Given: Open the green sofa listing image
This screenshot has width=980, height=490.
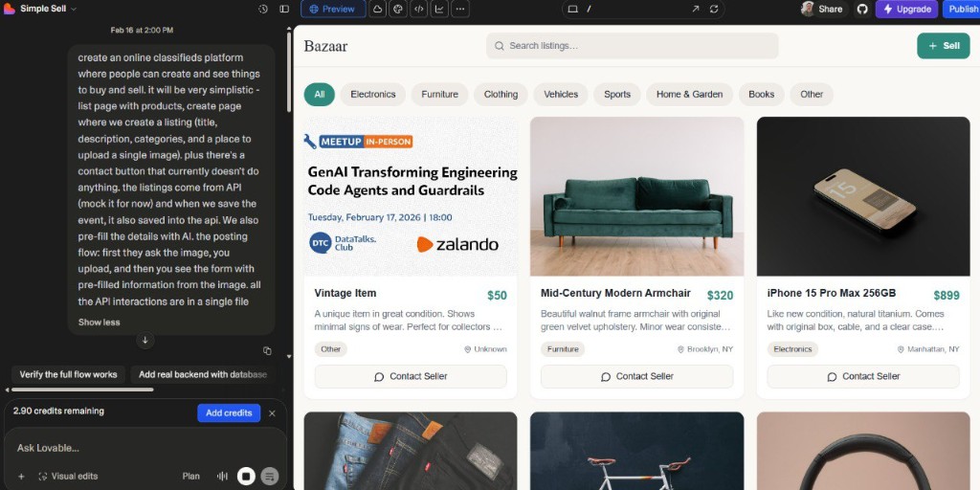Looking at the screenshot, I should (636, 196).
